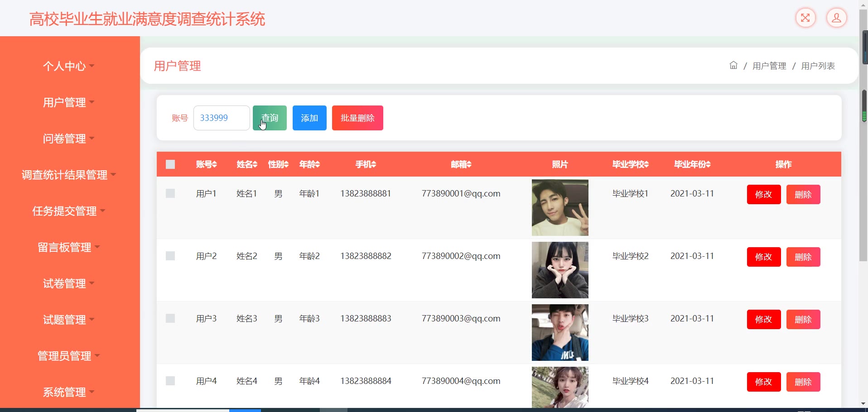Sort table by 性别 column
The width and height of the screenshot is (868, 412).
pyautogui.click(x=278, y=164)
